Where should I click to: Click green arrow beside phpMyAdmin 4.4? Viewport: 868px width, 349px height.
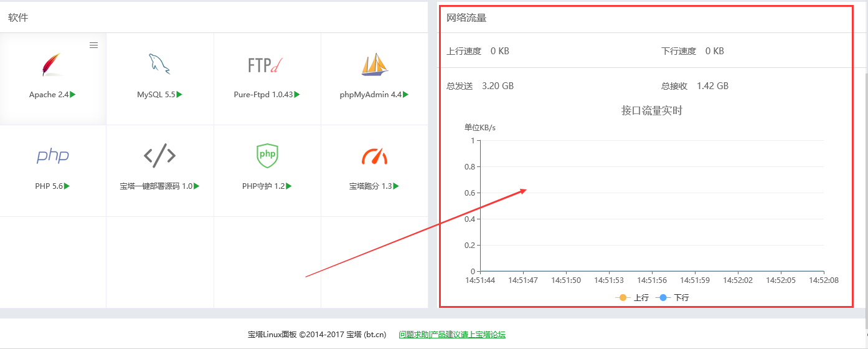point(405,95)
